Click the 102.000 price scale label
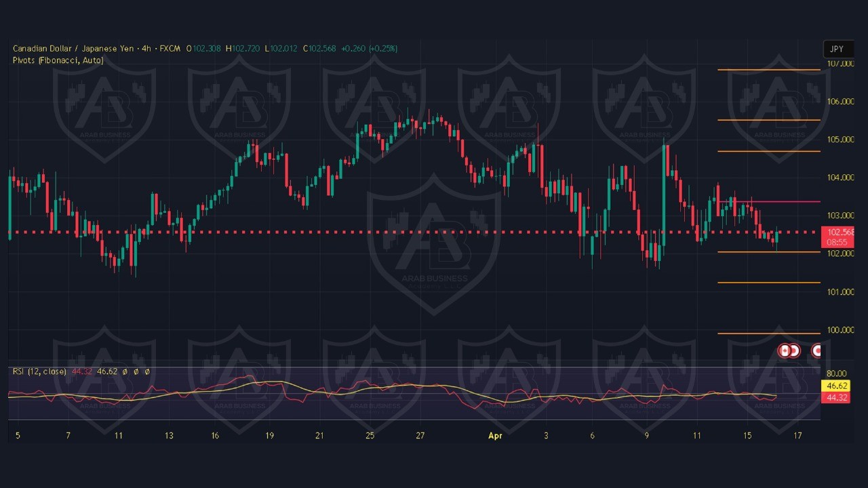Viewport: 868px width, 488px height. 840,253
